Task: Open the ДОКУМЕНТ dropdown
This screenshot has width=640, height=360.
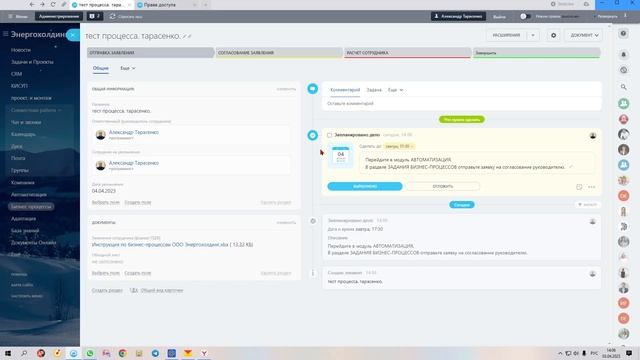Action: (584, 36)
